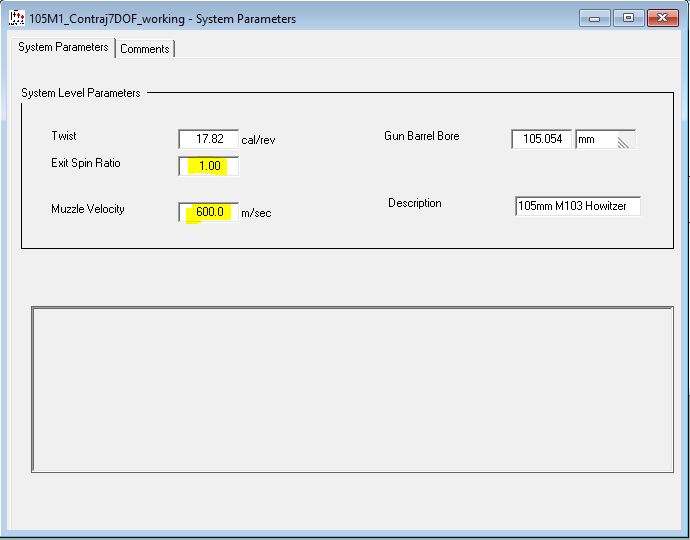Click the Muzzle Velocity label

90,209
